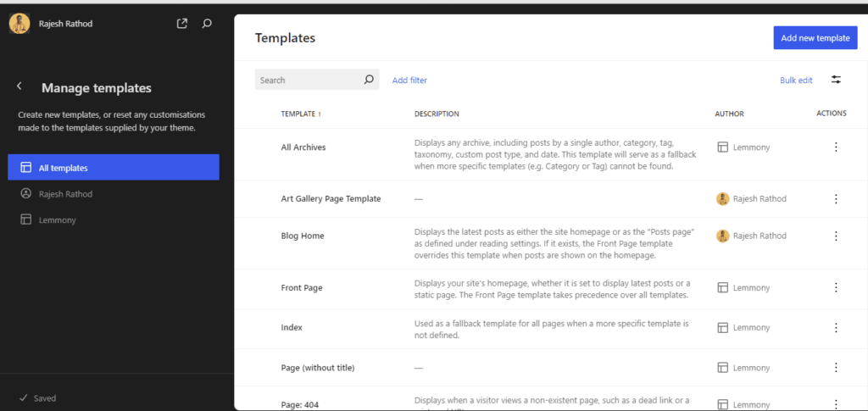Open the view site external link icon
Image resolution: width=868 pixels, height=411 pixels.
pos(181,24)
